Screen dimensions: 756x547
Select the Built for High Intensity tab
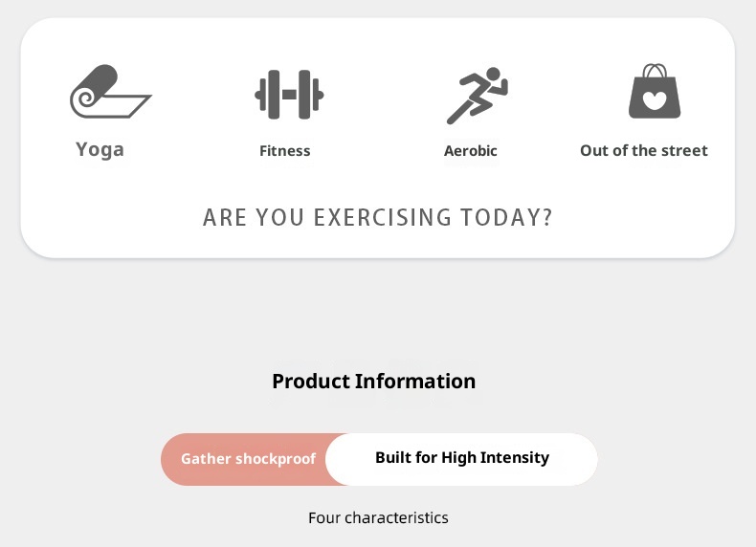(462, 458)
